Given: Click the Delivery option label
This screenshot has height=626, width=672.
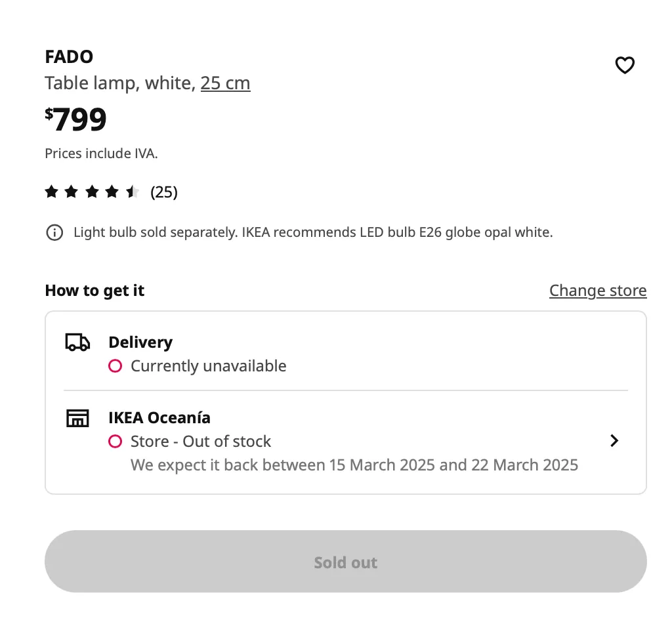Looking at the screenshot, I should (140, 342).
